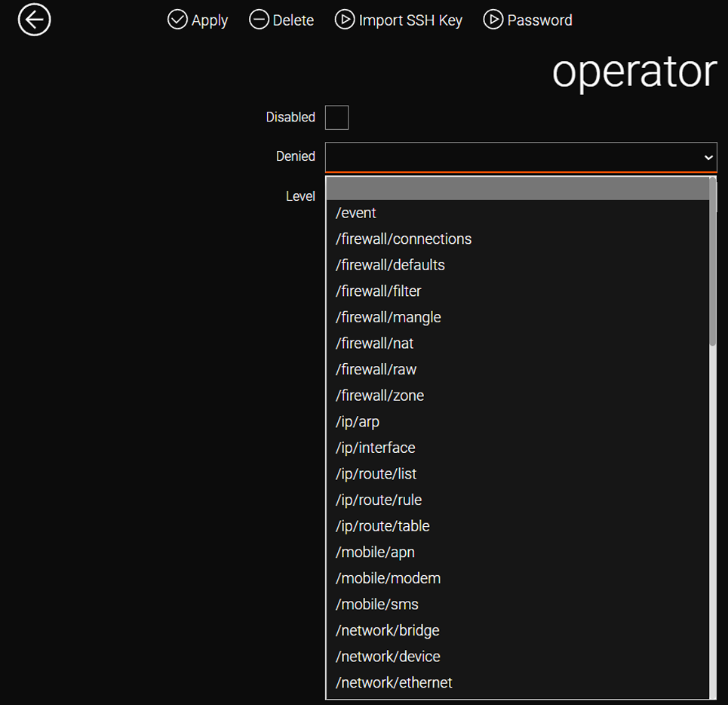Screen dimensions: 728x705
Task: Pick /firewall/raw from the list
Action: coord(518,369)
